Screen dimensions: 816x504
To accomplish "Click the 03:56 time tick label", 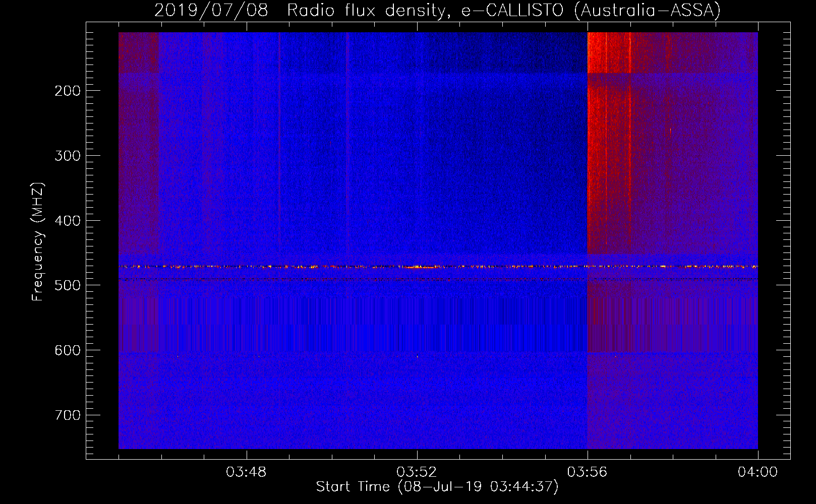I will [588, 472].
